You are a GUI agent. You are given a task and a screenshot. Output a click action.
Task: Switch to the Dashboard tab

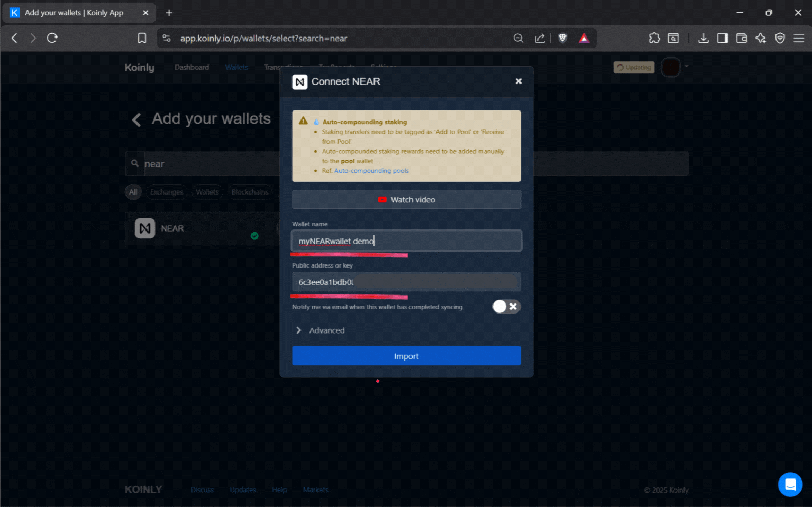(191, 67)
